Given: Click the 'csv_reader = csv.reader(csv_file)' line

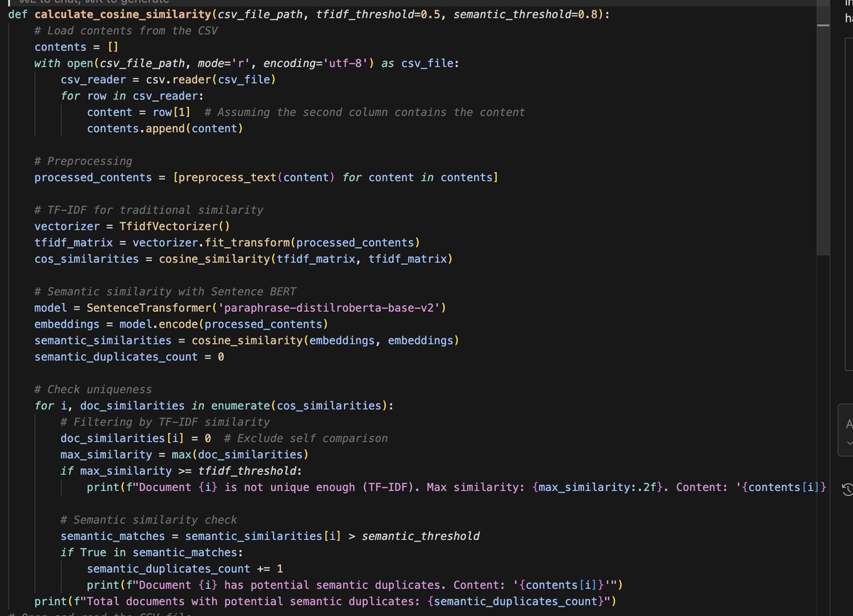Looking at the screenshot, I should tap(168, 80).
